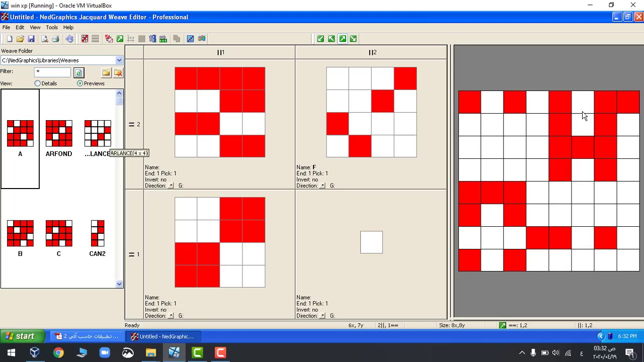Viewport: 644px width, 362px height.
Task: Open the Help menu
Action: 68,27
